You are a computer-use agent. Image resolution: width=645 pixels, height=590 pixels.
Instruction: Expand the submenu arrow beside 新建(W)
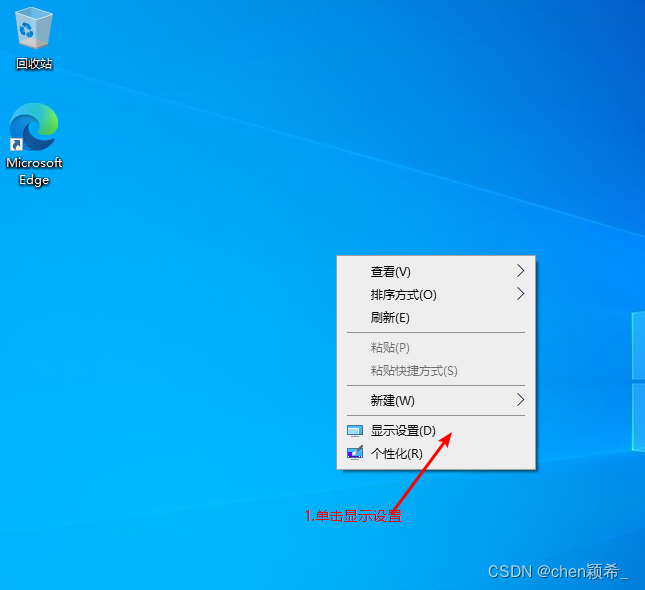click(x=520, y=400)
